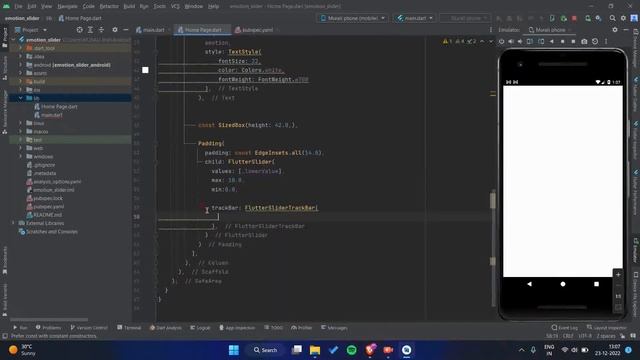Open the Layout Inspector
This screenshot has height=360, width=640.
(x=606, y=328)
